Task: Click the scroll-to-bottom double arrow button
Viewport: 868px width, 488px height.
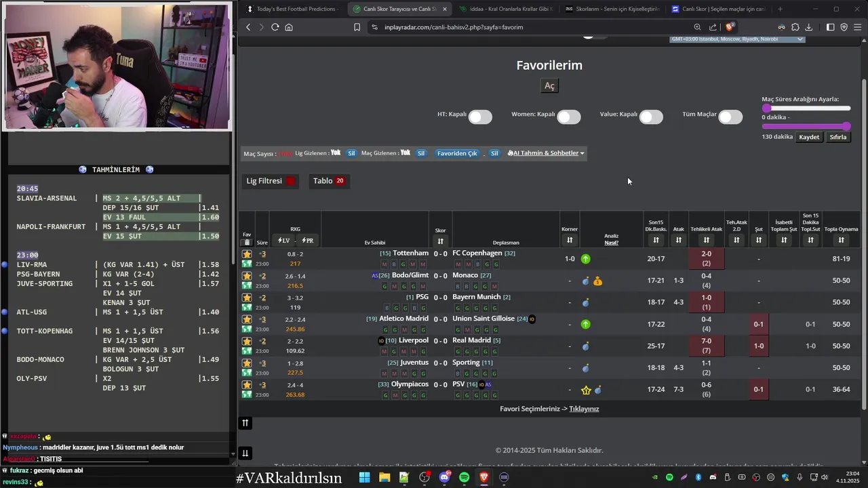Action: click(x=245, y=453)
